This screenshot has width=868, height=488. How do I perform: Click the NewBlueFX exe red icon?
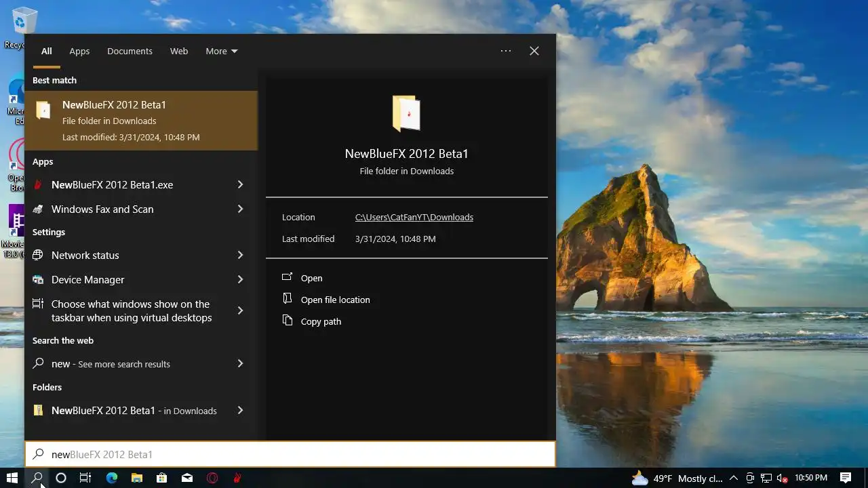pos(38,185)
